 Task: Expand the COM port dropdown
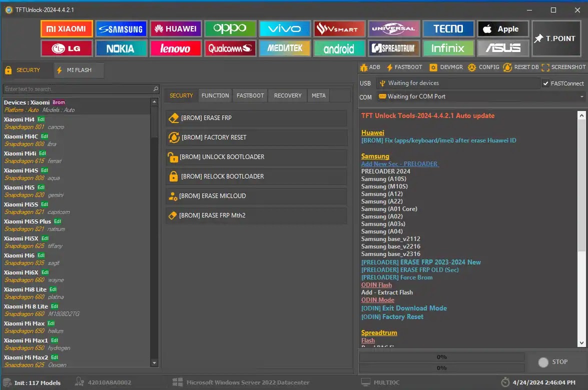click(x=581, y=96)
